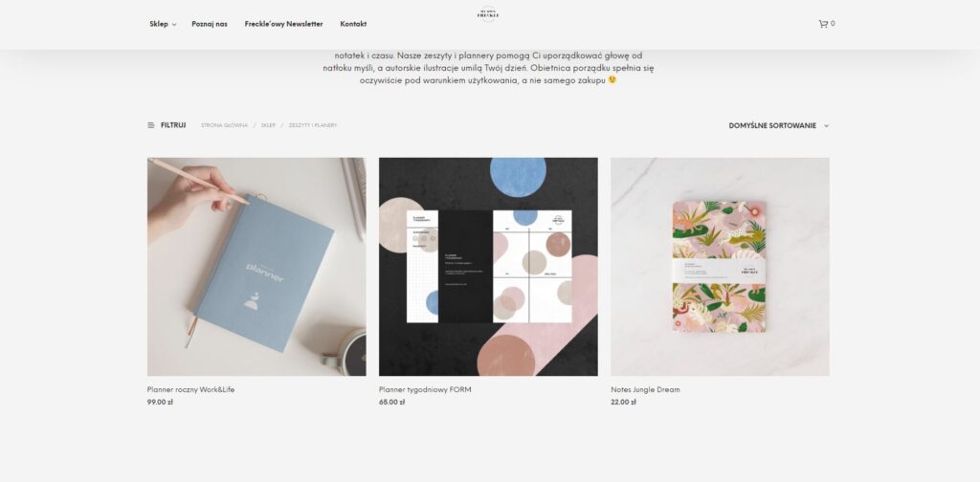Click the Filtruj button

click(167, 125)
